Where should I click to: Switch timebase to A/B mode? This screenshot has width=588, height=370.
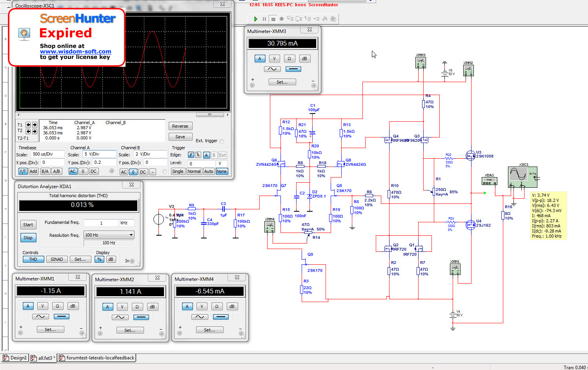point(56,171)
